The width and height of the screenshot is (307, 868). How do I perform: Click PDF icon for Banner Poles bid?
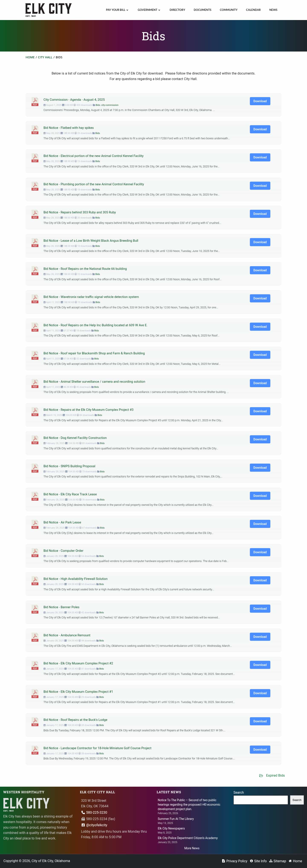pos(35,609)
